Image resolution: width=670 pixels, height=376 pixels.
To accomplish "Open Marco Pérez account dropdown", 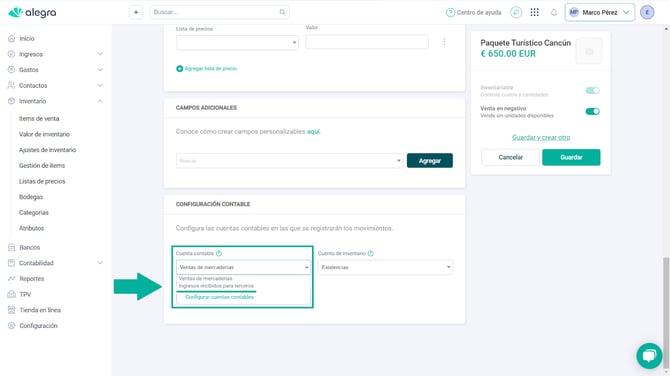I will click(599, 12).
